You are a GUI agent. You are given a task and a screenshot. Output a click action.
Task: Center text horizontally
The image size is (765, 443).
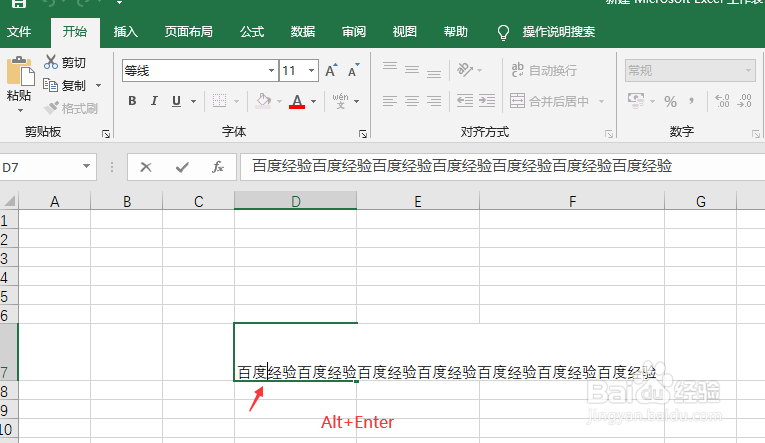point(412,101)
